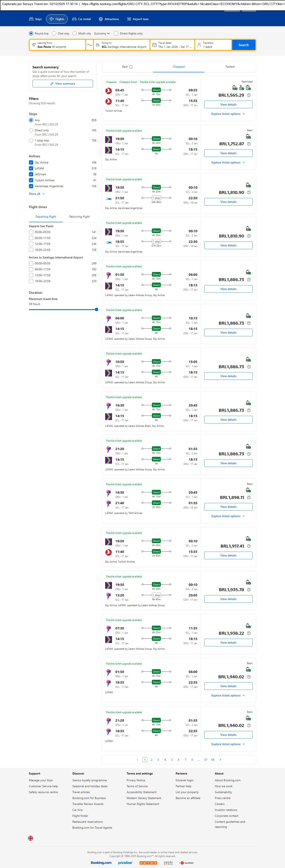Click the blue Search button
Image resolution: width=285 pixels, height=868 pixels.
coord(243,45)
